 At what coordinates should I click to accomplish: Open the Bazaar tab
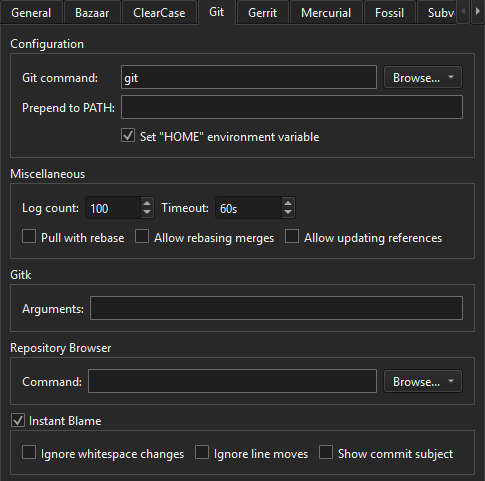point(92,13)
